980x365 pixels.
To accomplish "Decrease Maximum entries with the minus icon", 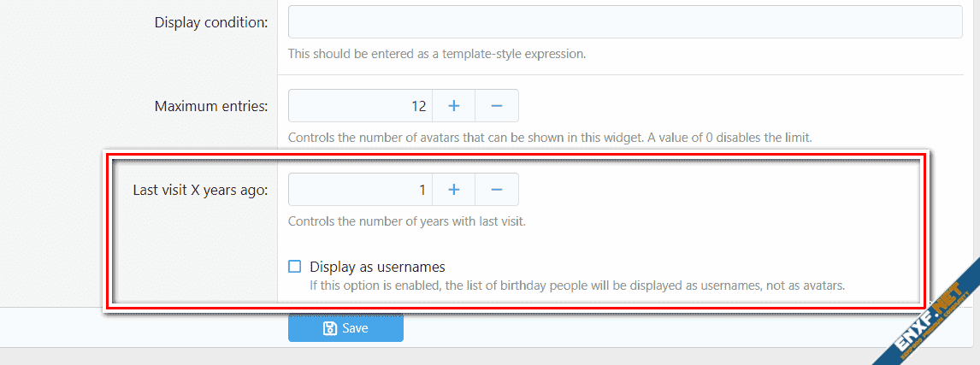I will point(497,106).
